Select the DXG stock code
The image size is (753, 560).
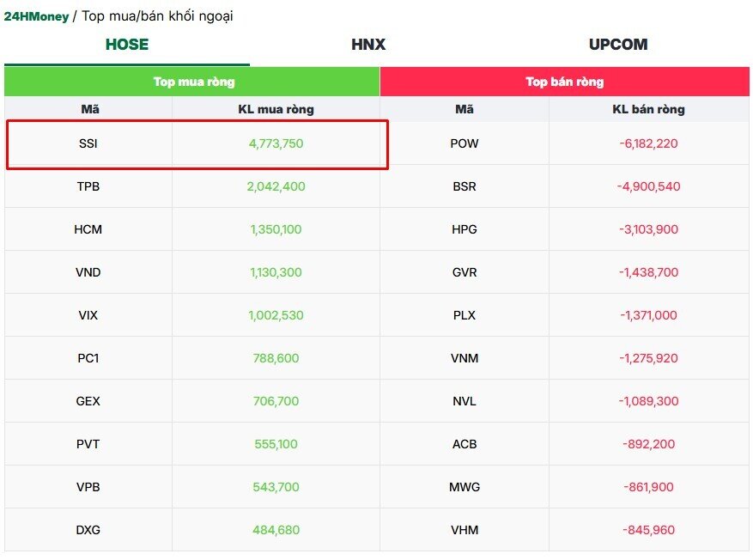pyautogui.click(x=88, y=530)
